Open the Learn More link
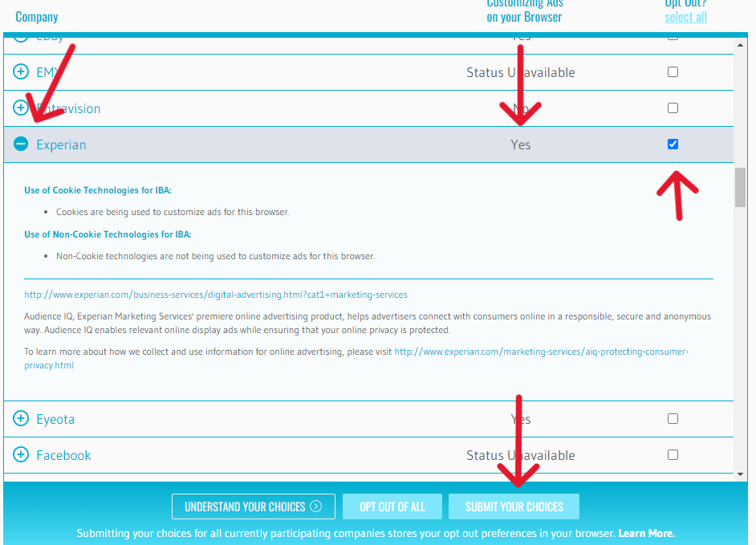Viewport: 756px width, 545px height. [647, 534]
